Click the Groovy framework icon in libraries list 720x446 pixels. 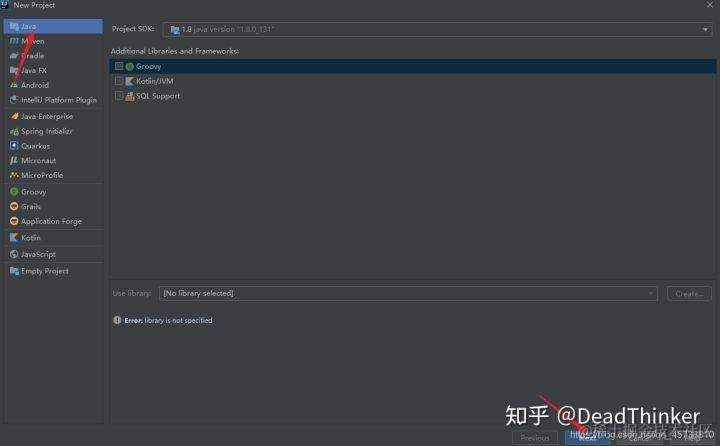130,67
